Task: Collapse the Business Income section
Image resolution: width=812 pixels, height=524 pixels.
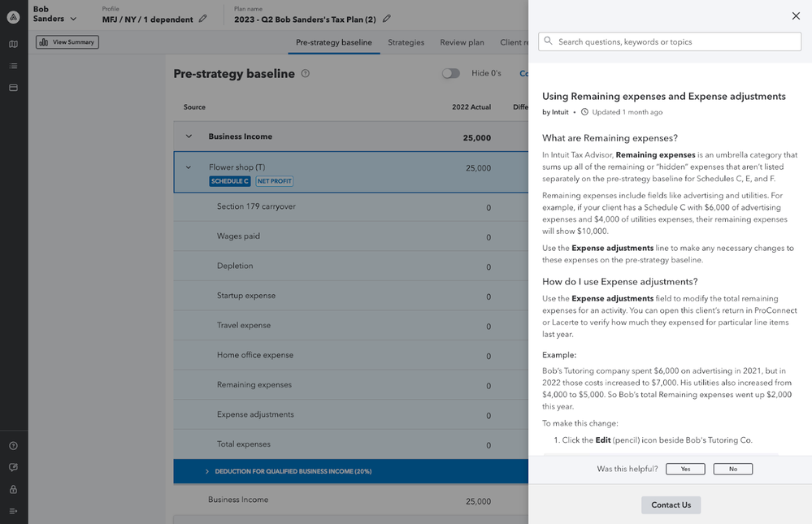Action: coord(189,137)
